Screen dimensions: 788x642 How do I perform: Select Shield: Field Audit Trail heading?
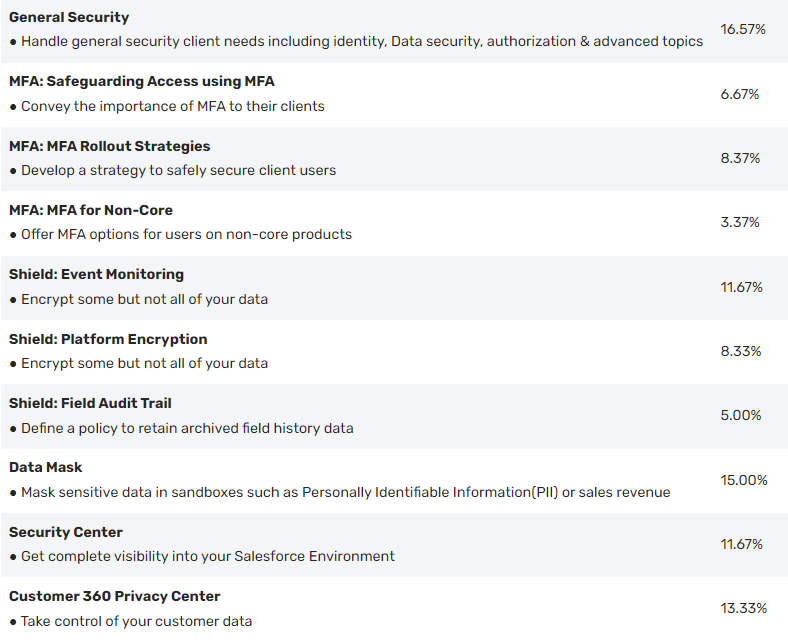(x=90, y=403)
